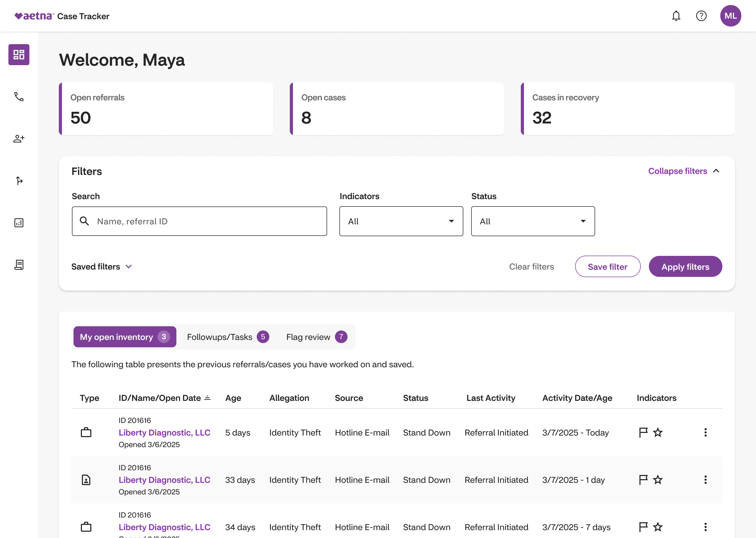
Task: Open the Indicators dropdown
Action: tap(401, 221)
